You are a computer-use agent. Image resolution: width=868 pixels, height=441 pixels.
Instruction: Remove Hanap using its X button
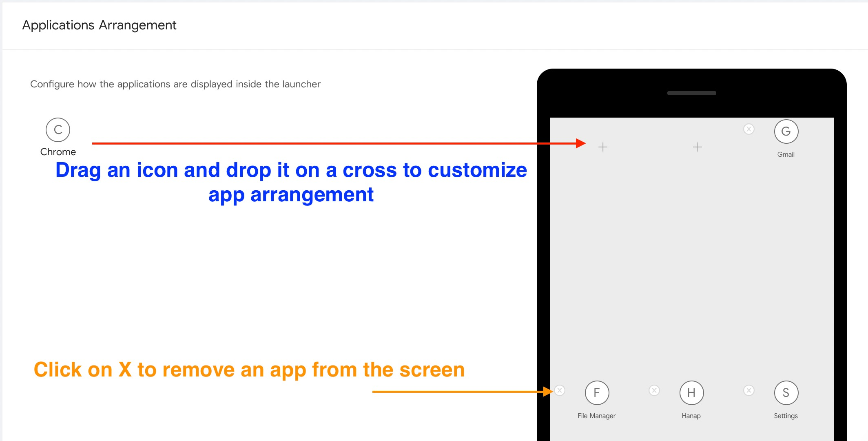654,390
